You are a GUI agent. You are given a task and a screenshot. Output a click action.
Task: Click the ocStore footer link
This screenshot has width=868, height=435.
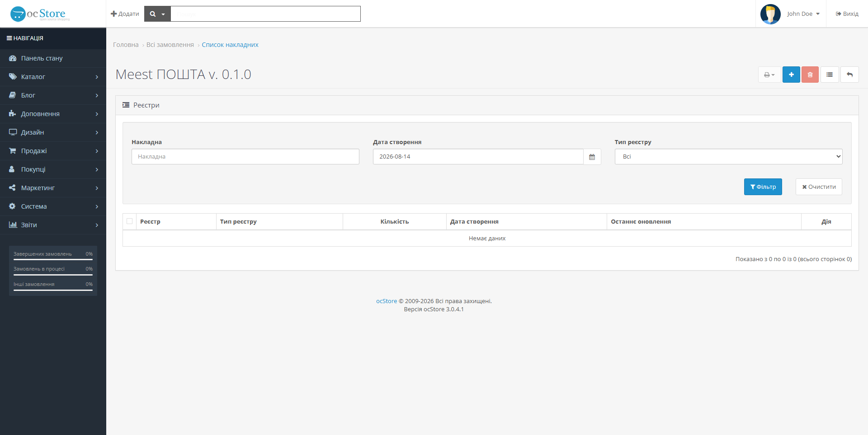pyautogui.click(x=387, y=301)
